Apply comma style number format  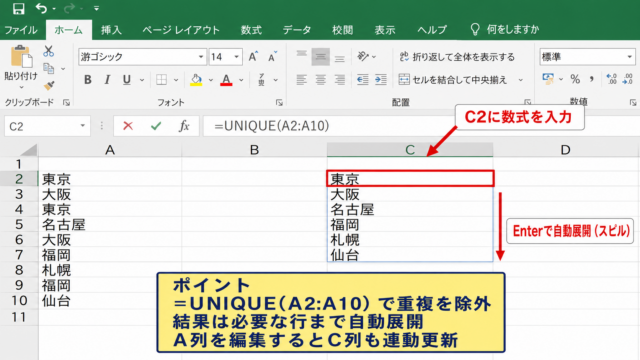pos(592,79)
